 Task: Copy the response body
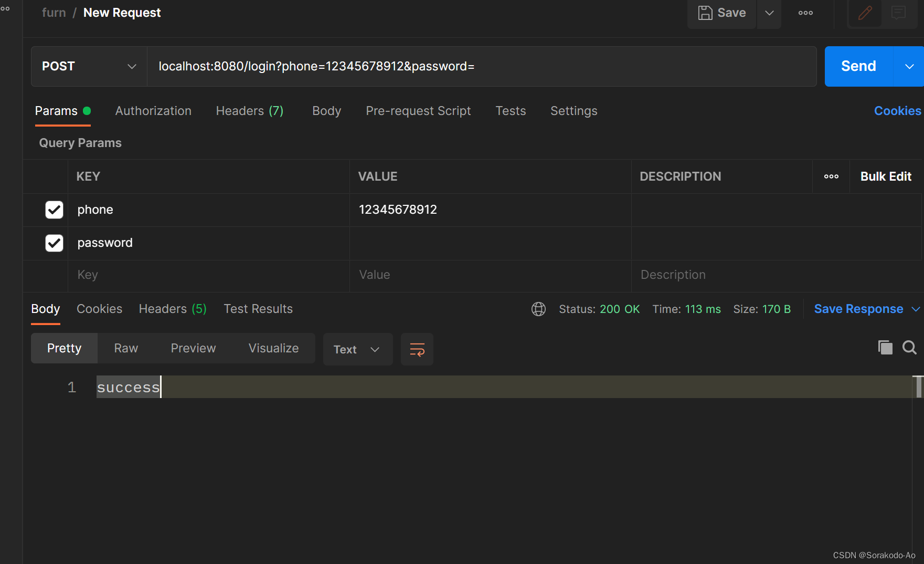pos(885,347)
